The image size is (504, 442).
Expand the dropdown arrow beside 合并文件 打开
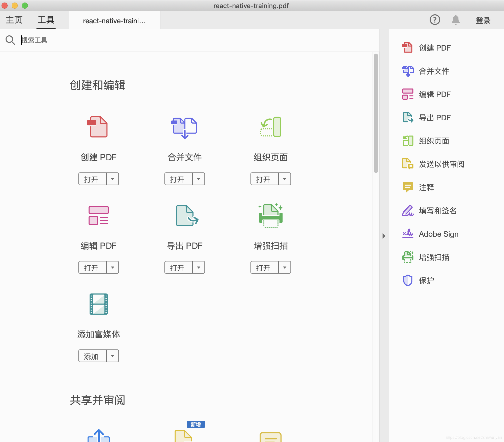tap(199, 179)
